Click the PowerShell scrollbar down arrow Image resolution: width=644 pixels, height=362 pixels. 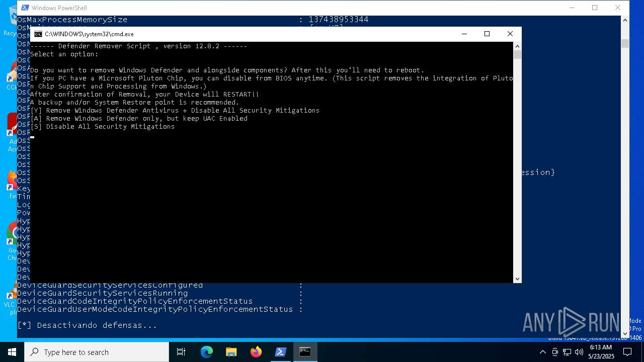click(x=625, y=333)
